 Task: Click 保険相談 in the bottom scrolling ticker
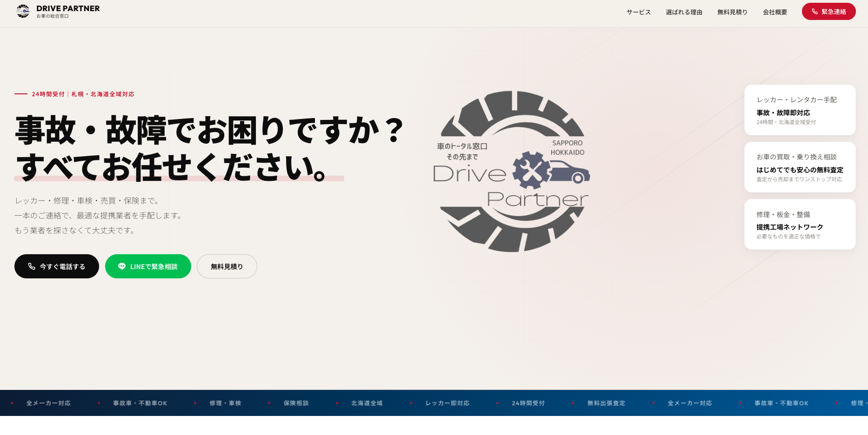[296, 403]
